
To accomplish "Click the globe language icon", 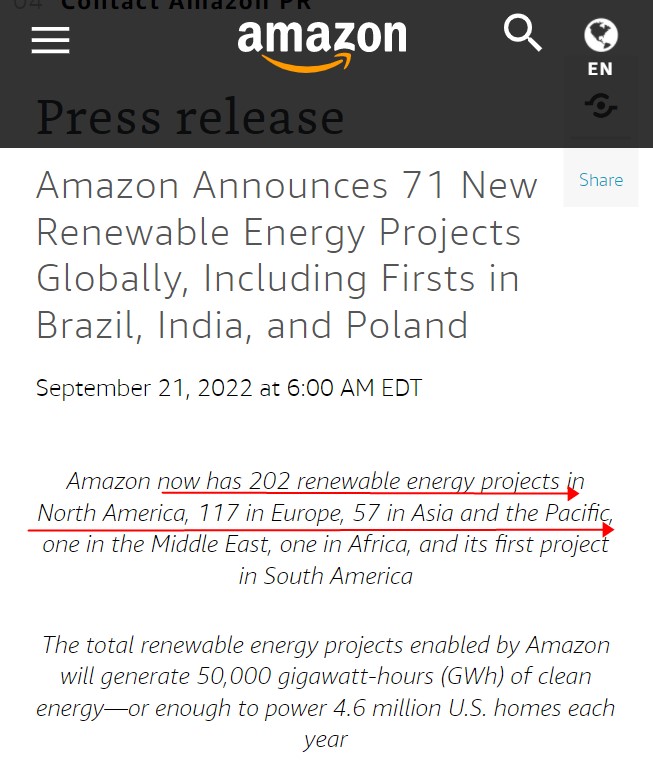I will point(601,35).
